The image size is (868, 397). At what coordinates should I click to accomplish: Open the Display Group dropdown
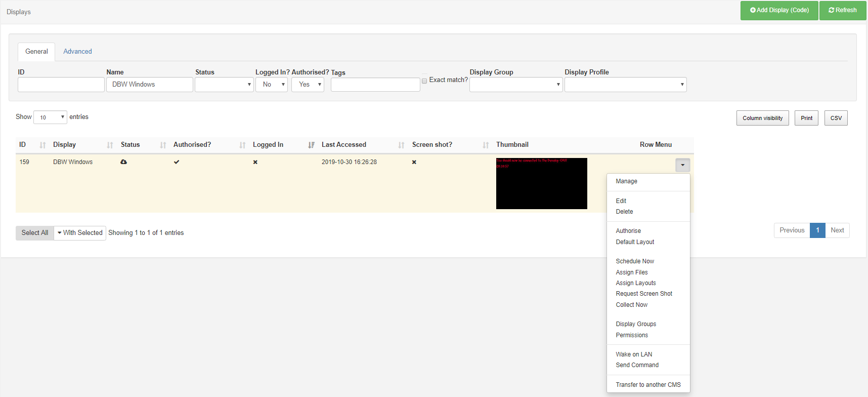pyautogui.click(x=516, y=85)
